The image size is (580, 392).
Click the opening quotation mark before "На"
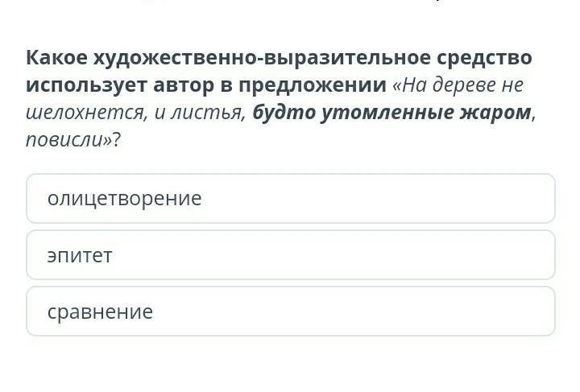396,85
